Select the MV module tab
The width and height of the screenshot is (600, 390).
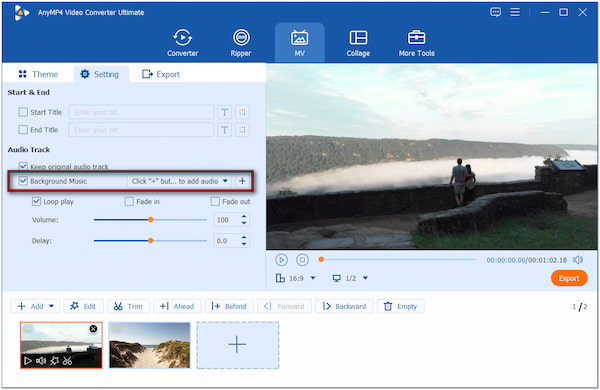pos(299,43)
